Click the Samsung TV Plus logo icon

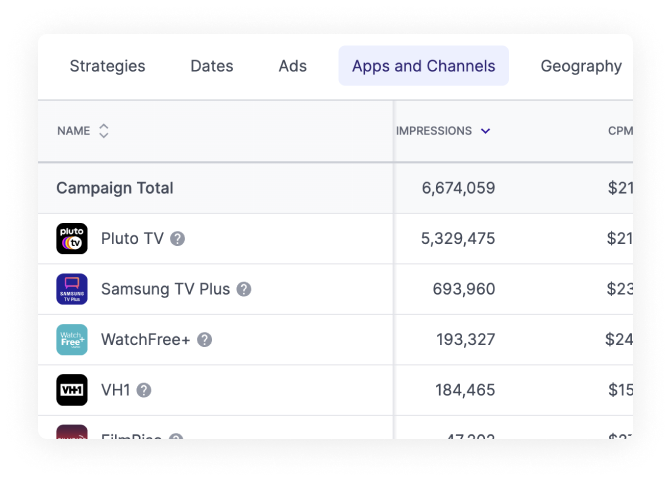[x=72, y=289]
